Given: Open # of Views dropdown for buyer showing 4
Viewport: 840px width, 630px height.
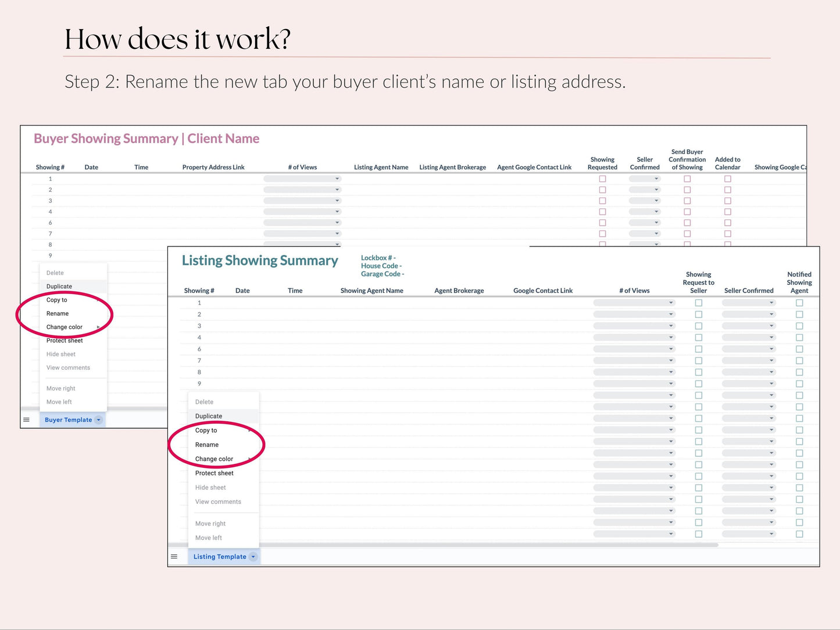Looking at the screenshot, I should coord(302,212).
